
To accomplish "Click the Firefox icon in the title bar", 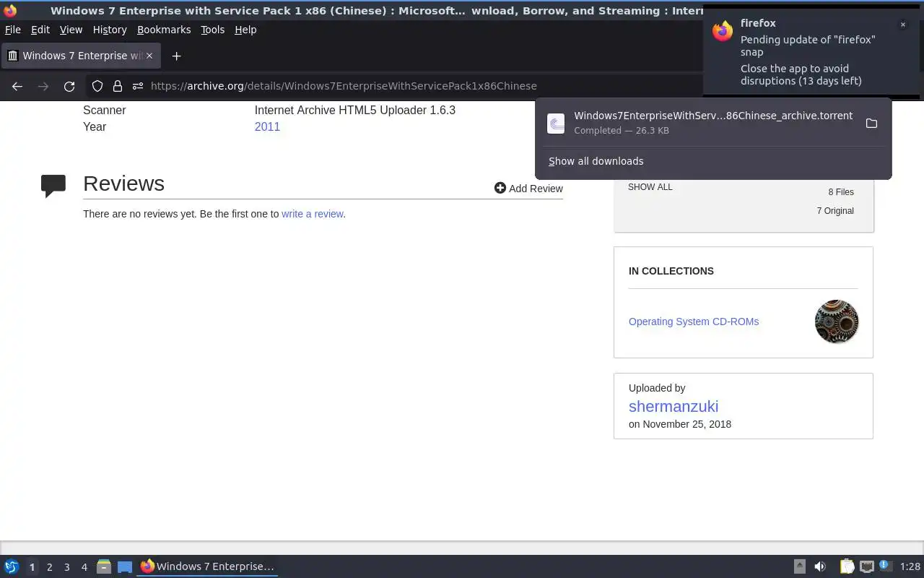I will point(10,11).
